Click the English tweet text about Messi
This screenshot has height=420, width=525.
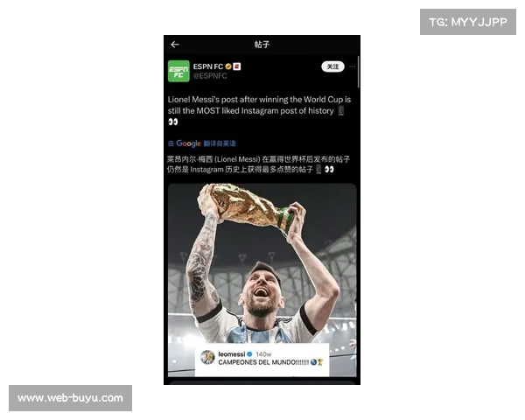coord(259,110)
